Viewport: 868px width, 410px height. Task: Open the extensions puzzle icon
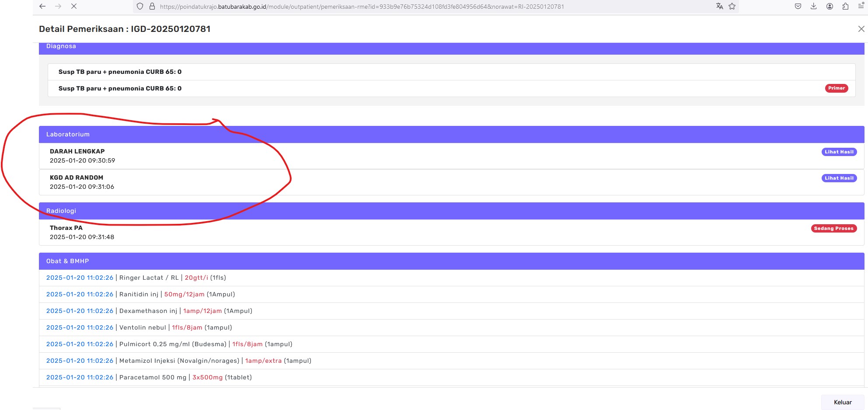[845, 6]
